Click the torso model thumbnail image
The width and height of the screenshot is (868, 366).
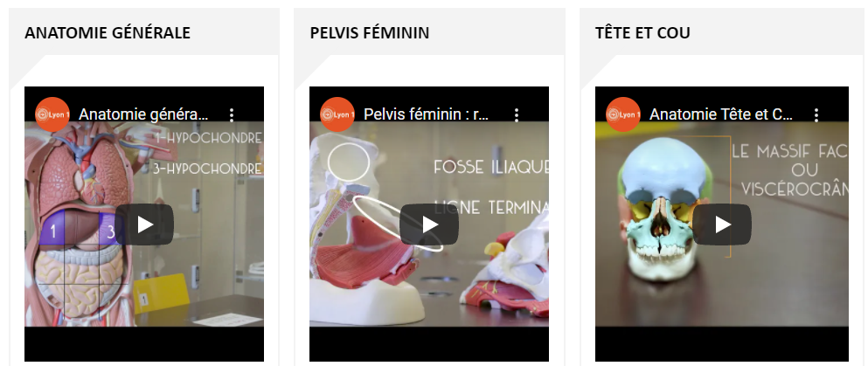[144, 224]
